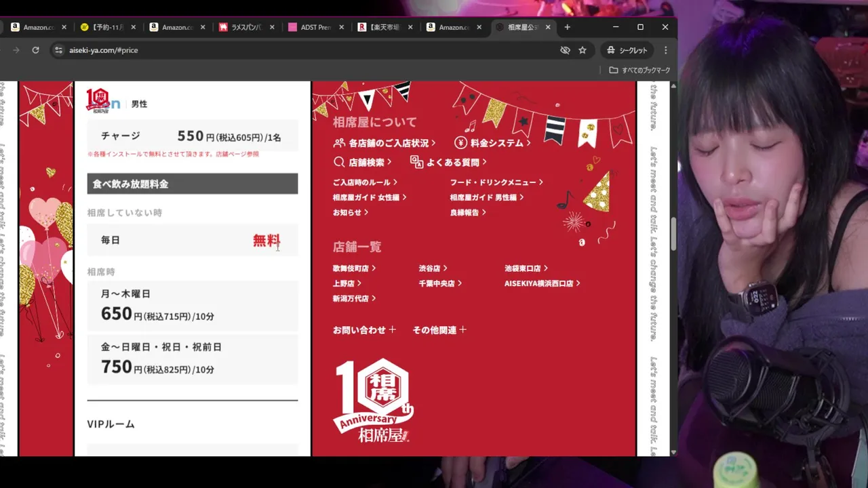Open ご入店時のルール link

(x=365, y=182)
